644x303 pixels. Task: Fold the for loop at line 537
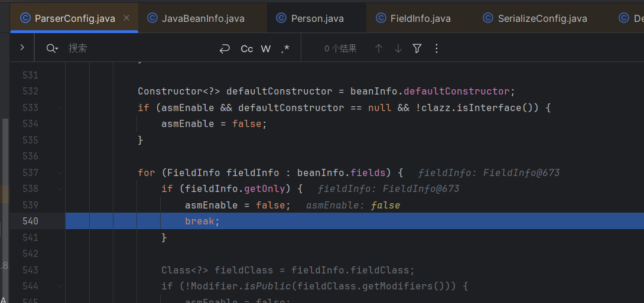click(x=60, y=172)
